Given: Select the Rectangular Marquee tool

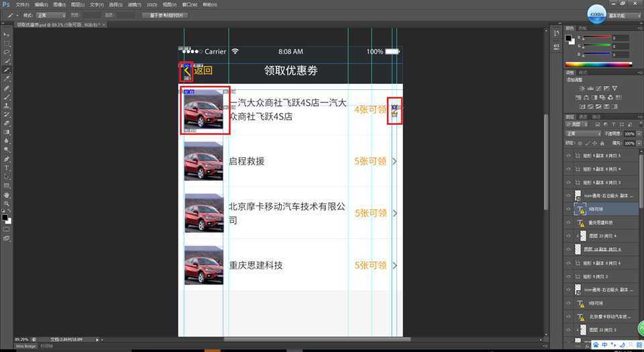Looking at the screenshot, I should point(7,44).
